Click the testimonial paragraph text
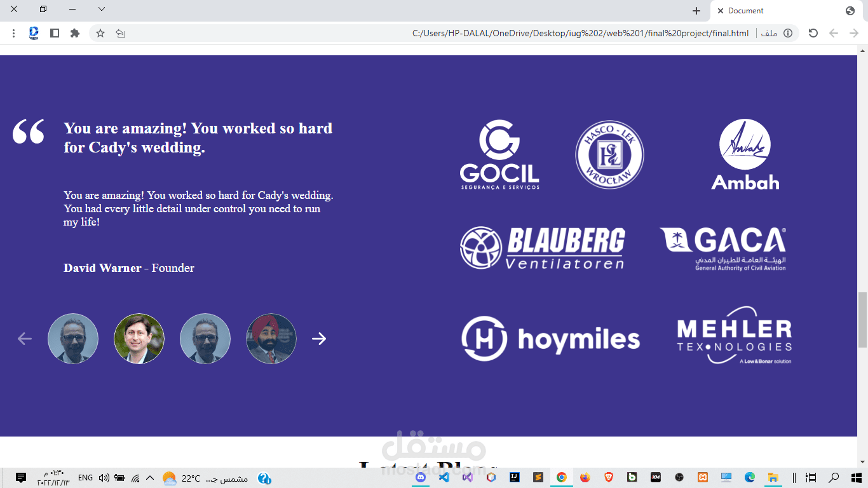 click(198, 209)
